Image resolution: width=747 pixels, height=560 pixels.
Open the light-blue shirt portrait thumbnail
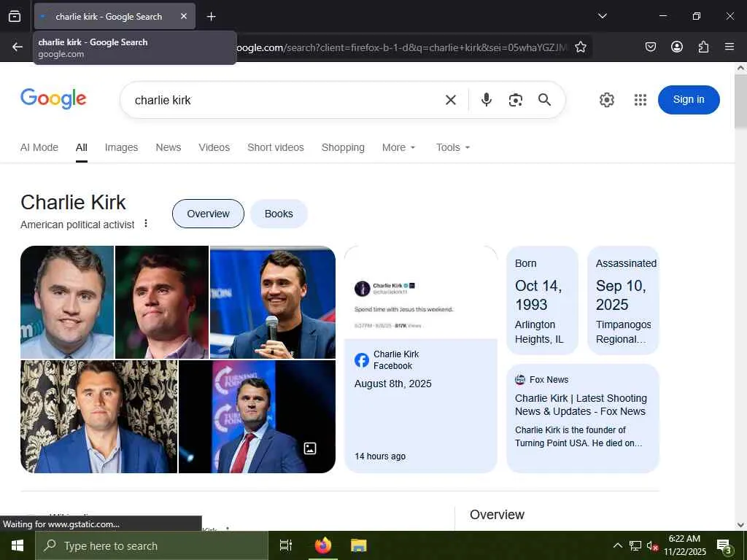click(x=67, y=302)
